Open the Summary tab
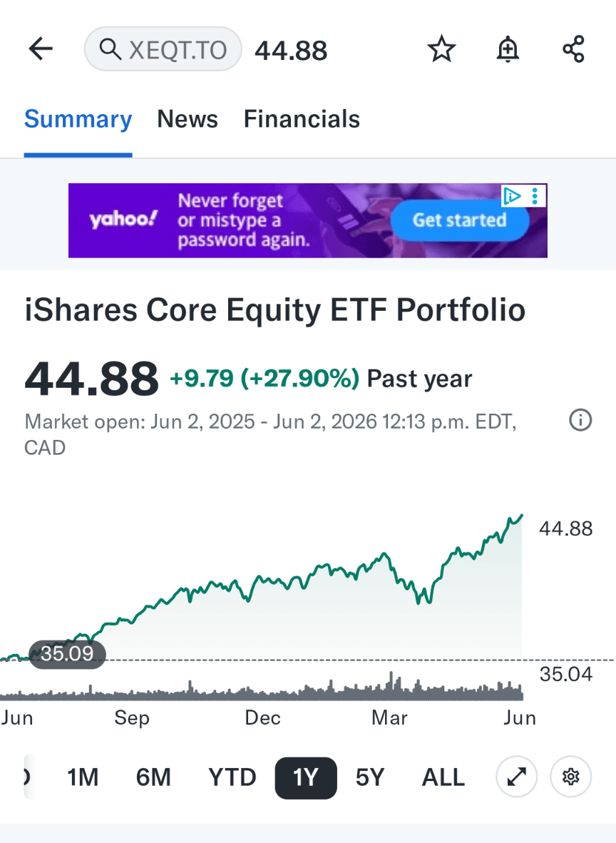The height and width of the screenshot is (843, 616). point(78,119)
